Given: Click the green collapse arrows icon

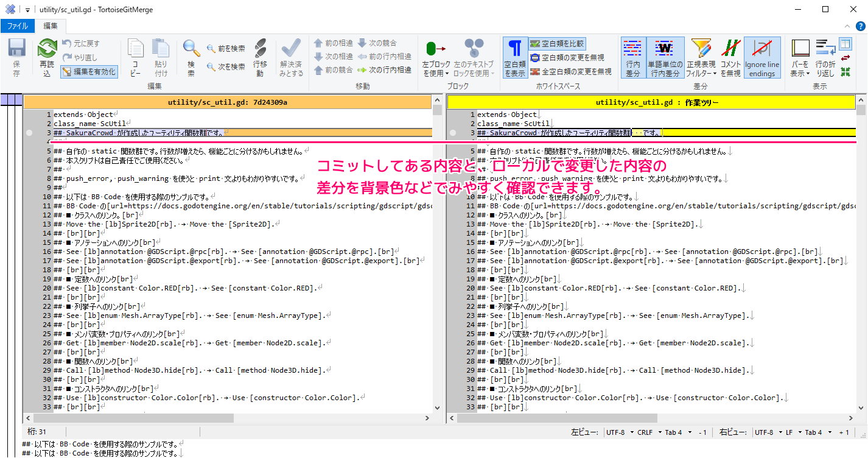Looking at the screenshot, I should point(845,72).
